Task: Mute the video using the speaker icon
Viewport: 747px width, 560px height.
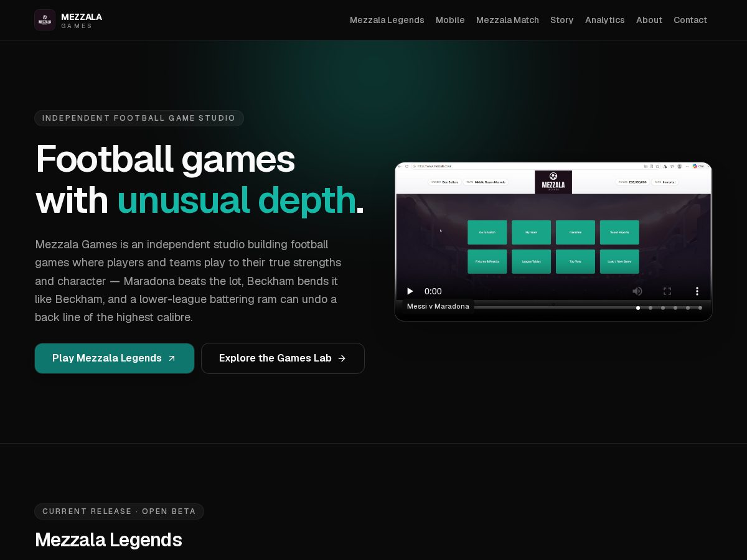Action: (x=637, y=291)
